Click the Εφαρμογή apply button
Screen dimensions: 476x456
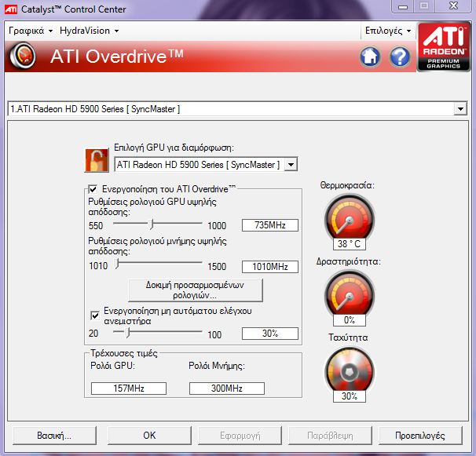240,436
